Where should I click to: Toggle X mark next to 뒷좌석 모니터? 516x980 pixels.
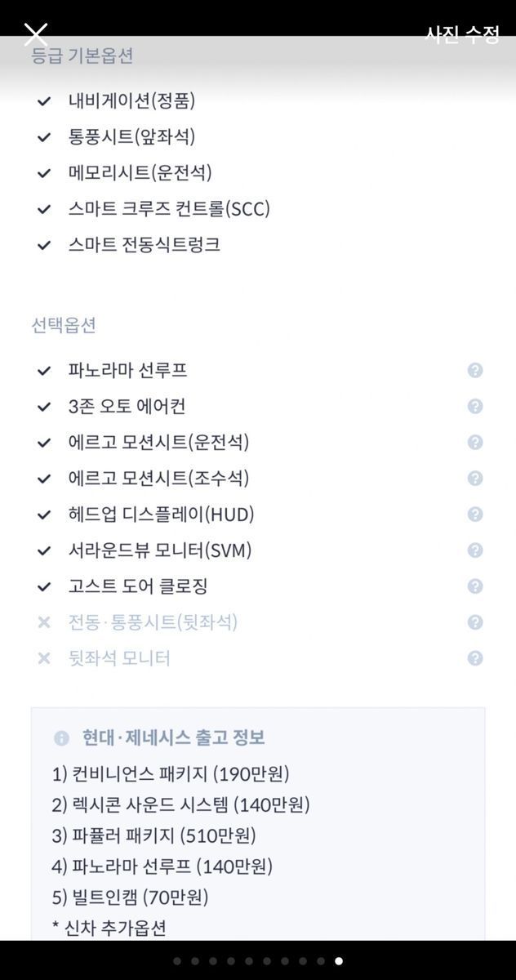(44, 658)
